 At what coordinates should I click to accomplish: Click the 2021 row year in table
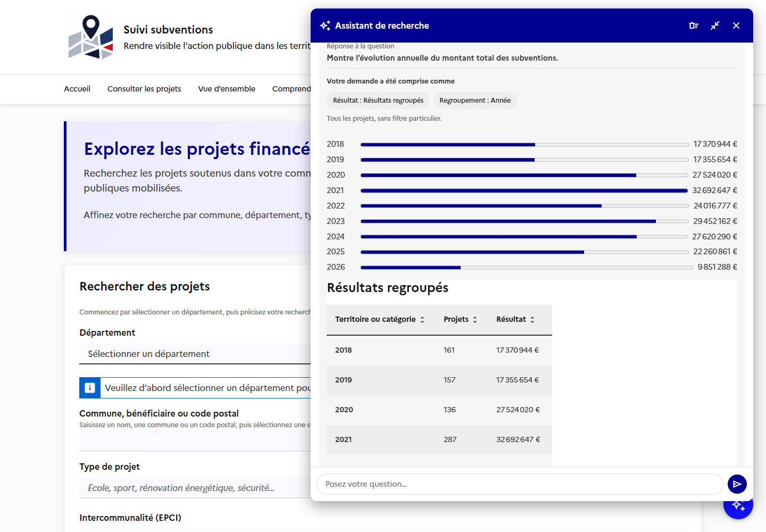343,439
